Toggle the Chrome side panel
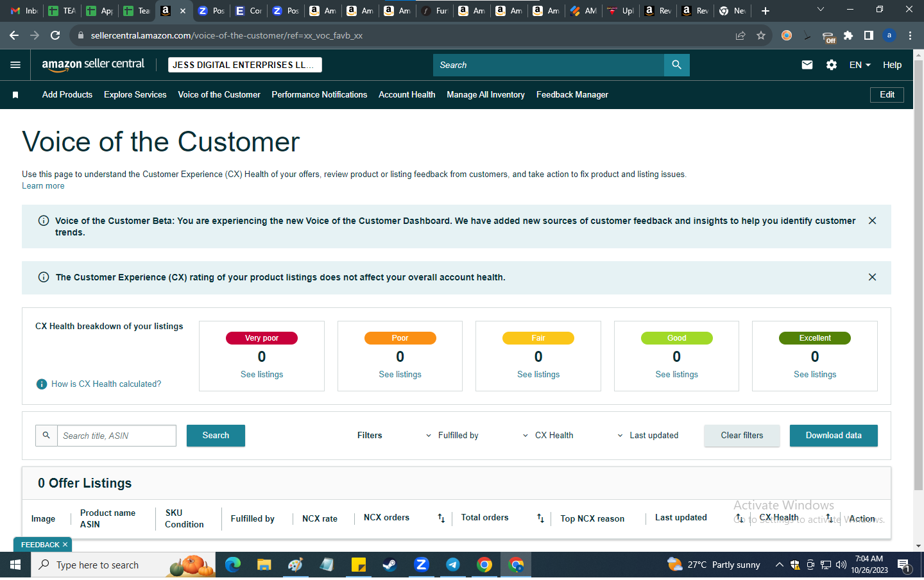 [869, 35]
